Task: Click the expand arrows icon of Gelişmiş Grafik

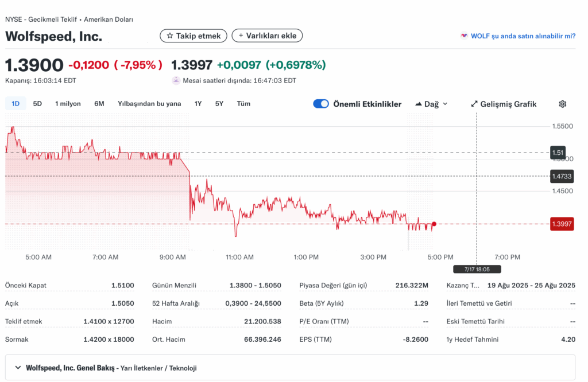Action: 474,104
